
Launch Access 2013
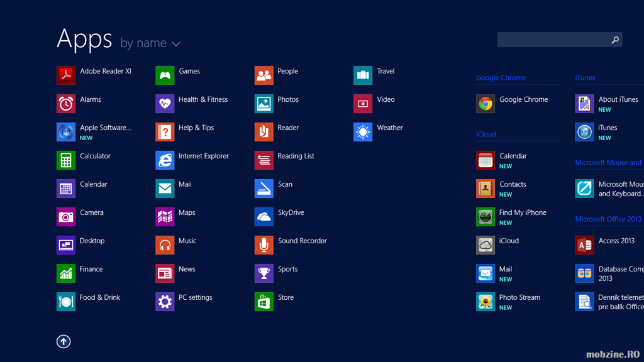point(605,245)
